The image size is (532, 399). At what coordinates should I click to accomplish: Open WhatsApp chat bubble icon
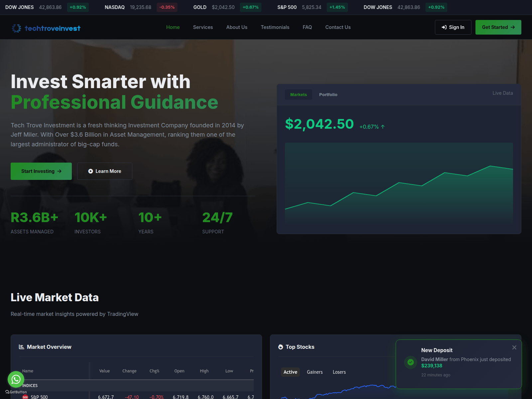[x=16, y=379]
